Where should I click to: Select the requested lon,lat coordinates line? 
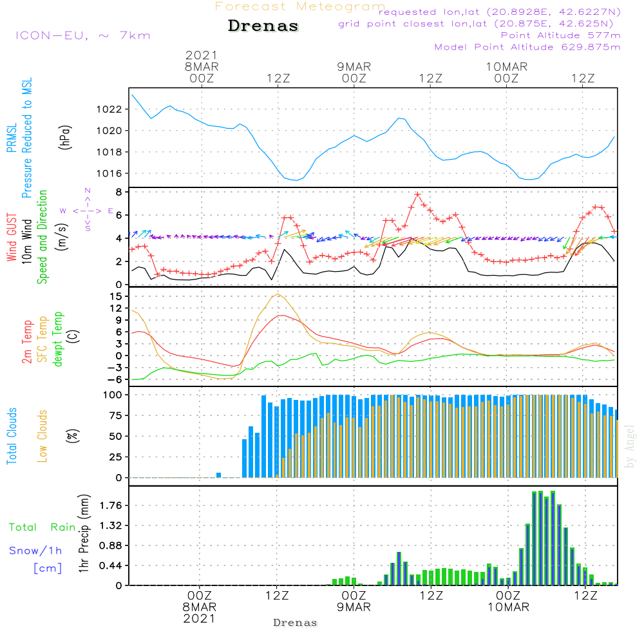500,12
